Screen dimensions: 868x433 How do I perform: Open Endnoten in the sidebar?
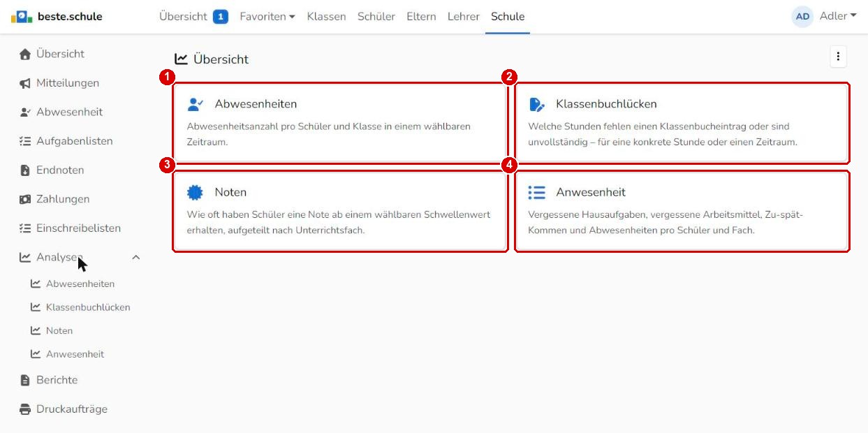60,170
